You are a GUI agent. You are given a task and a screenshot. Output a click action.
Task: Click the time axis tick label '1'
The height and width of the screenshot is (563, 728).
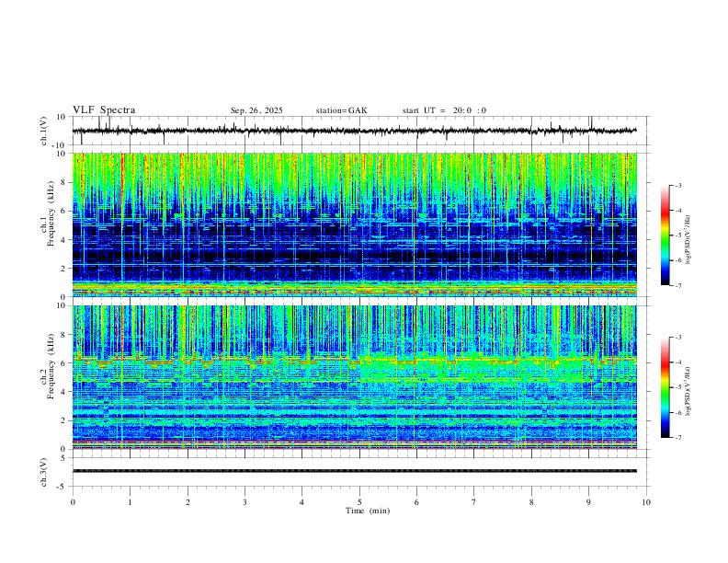(x=130, y=502)
